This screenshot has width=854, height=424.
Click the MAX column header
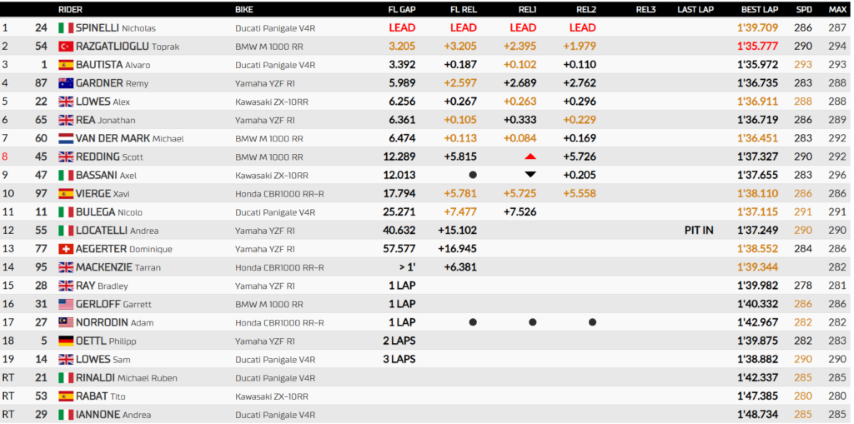click(x=837, y=9)
